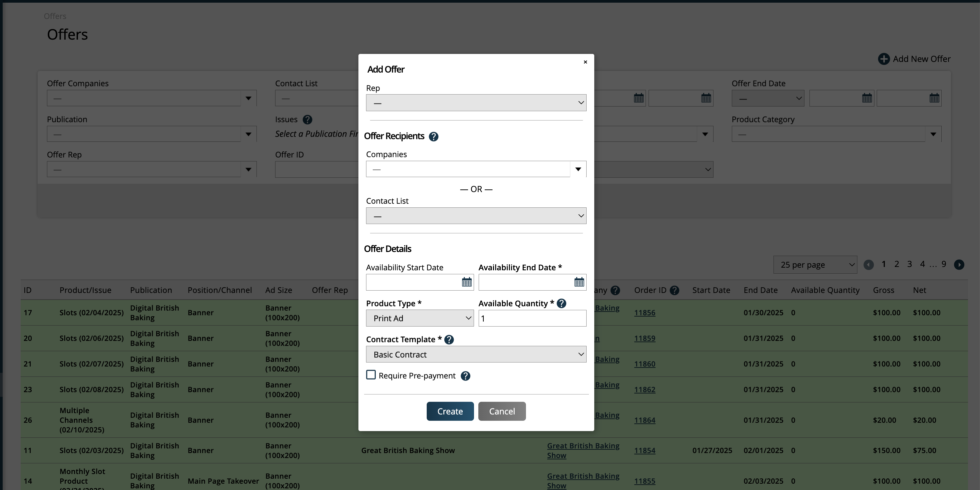This screenshot has width=980, height=490.
Task: Open Availability Start Date calendar picker
Action: pyautogui.click(x=466, y=282)
